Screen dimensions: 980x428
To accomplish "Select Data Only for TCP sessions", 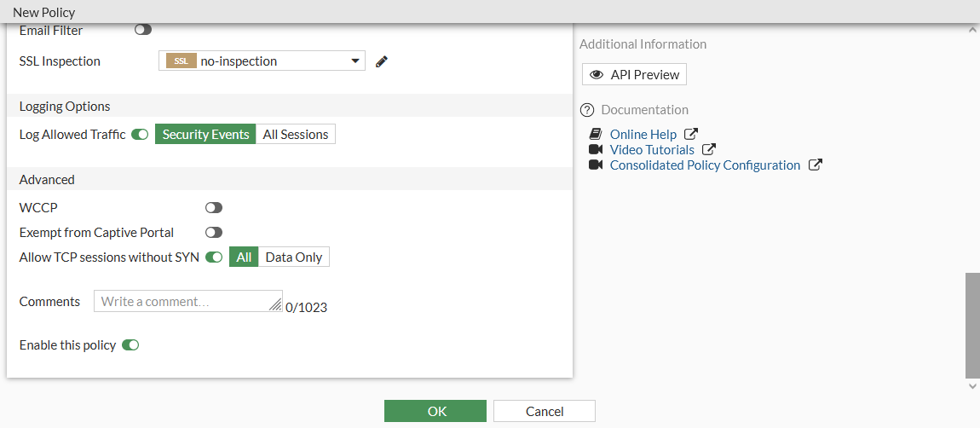I will (x=294, y=257).
